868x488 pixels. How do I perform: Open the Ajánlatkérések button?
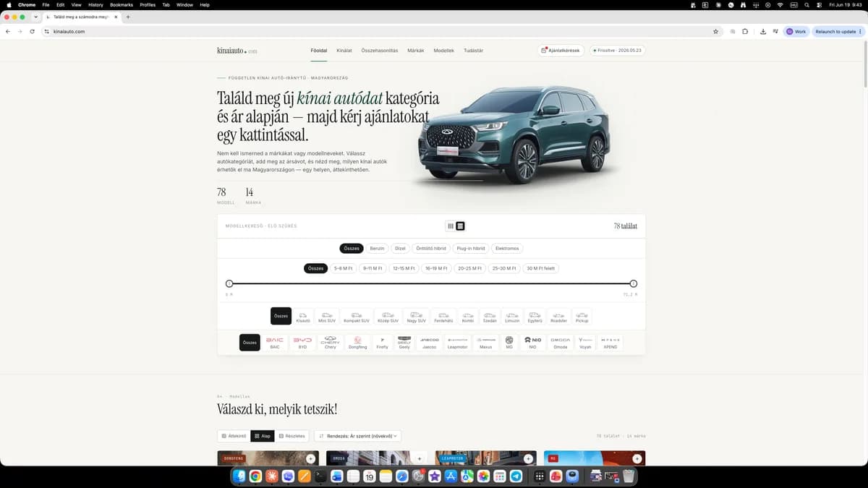(x=561, y=51)
